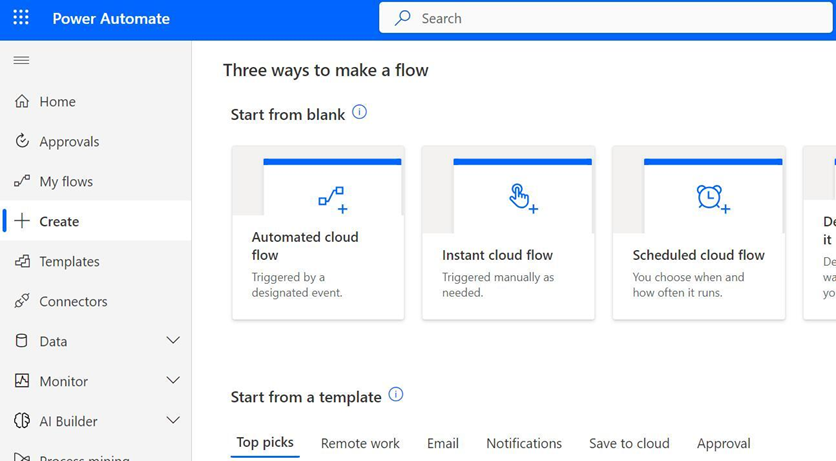Screen dimensions: 836x461
Task: Click the Templates icon in sidebar
Action: point(22,261)
